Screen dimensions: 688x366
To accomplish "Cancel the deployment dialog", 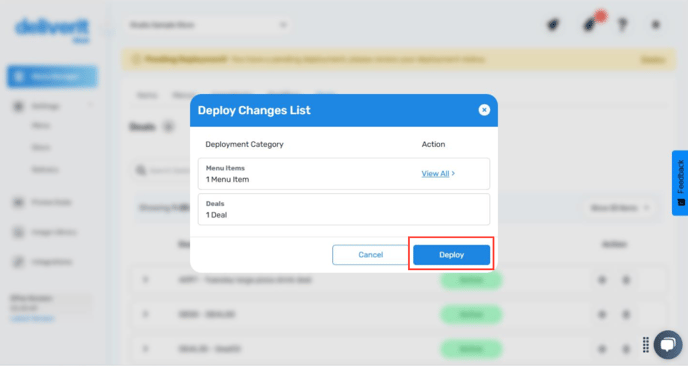I will point(371,255).
